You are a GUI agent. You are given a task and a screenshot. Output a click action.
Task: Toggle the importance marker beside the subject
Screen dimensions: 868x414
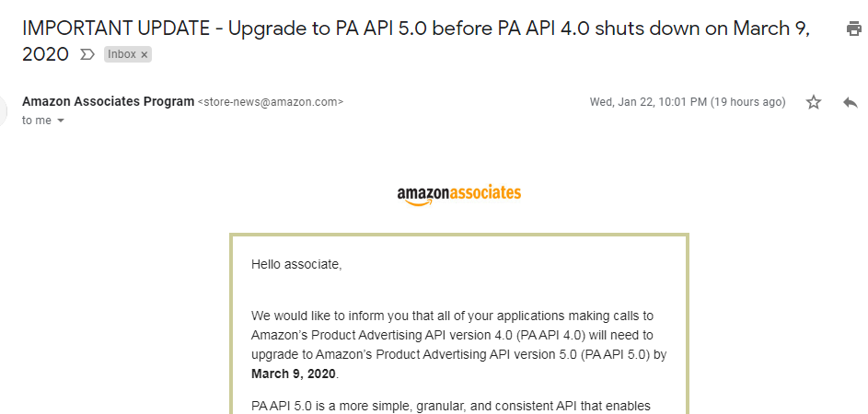[87, 54]
